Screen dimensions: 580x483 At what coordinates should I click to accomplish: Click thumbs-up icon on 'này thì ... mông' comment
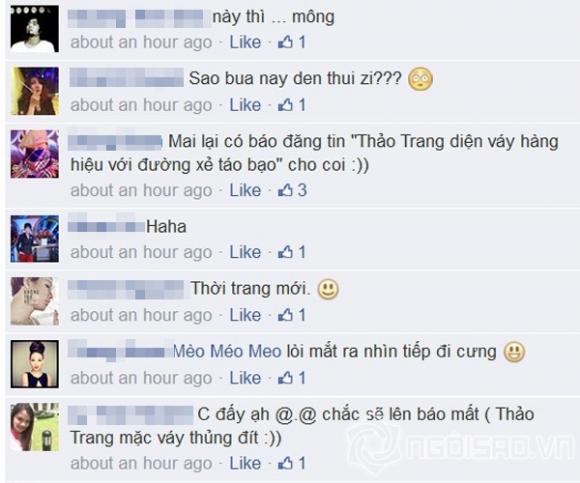coord(285,42)
